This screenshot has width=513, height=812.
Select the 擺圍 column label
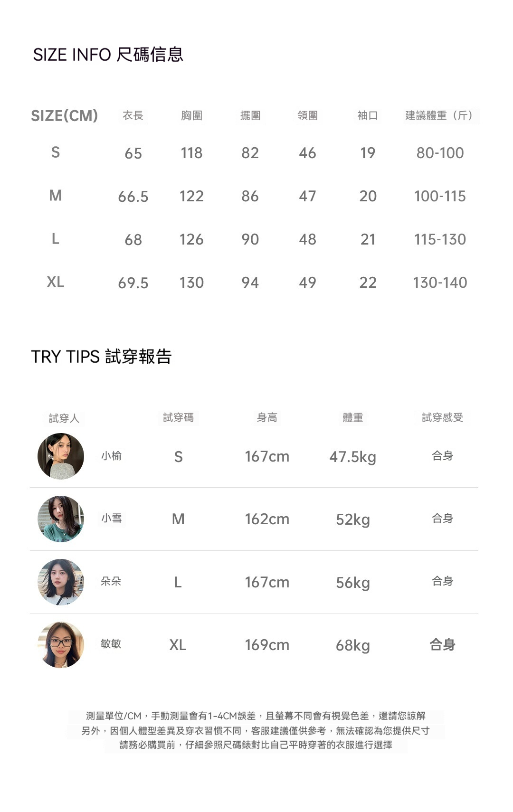tap(250, 115)
